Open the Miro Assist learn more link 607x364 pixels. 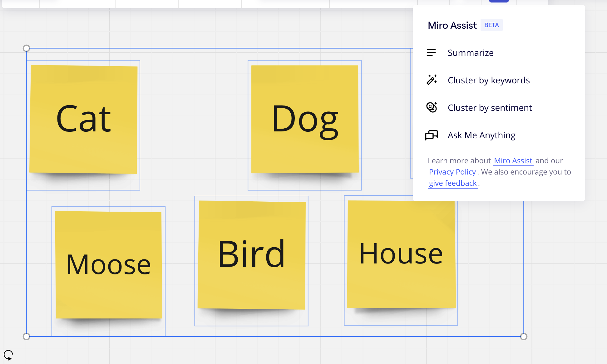click(513, 161)
